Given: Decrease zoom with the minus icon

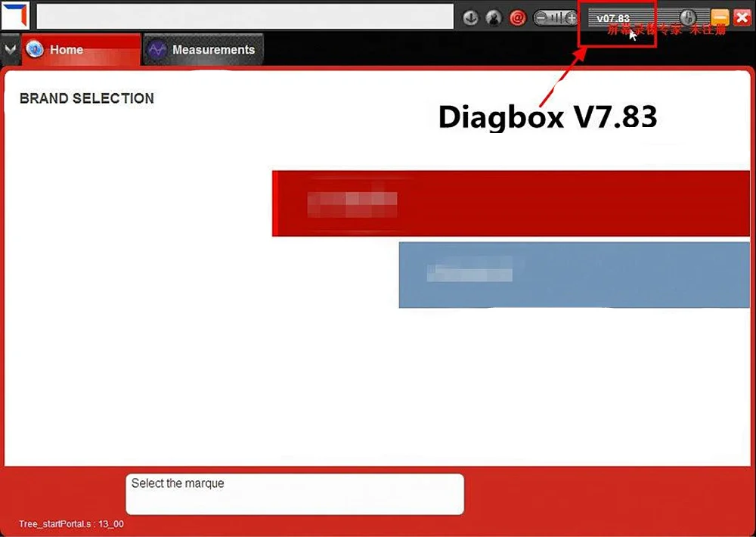Looking at the screenshot, I should (541, 18).
